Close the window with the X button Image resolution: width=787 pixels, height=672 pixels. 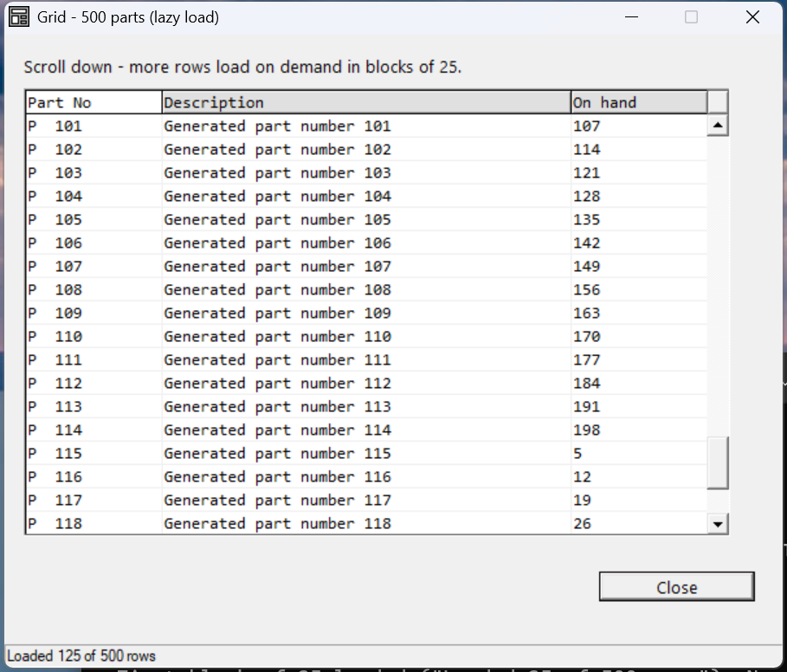point(752,17)
